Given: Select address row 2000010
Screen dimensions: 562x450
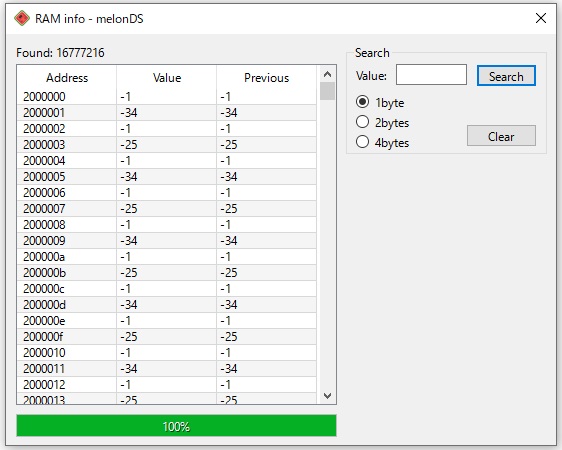Looking at the screenshot, I should 167,353.
